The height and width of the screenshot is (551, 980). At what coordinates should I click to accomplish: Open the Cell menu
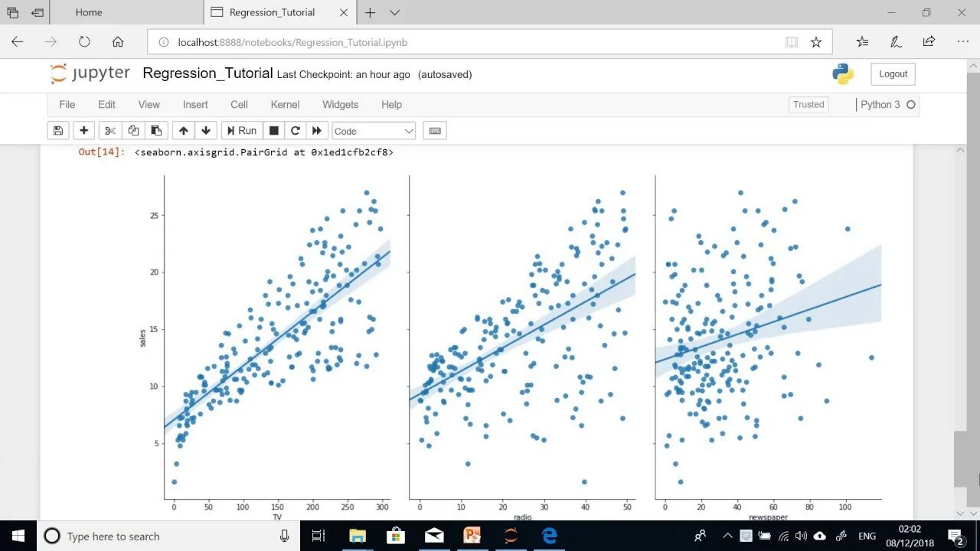[239, 104]
